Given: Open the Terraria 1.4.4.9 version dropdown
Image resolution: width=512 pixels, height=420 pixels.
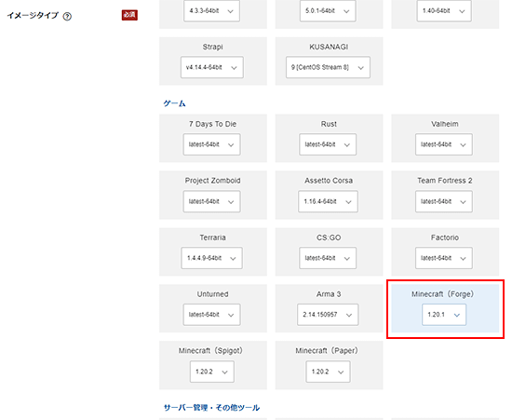Looking at the screenshot, I should (x=211, y=258).
